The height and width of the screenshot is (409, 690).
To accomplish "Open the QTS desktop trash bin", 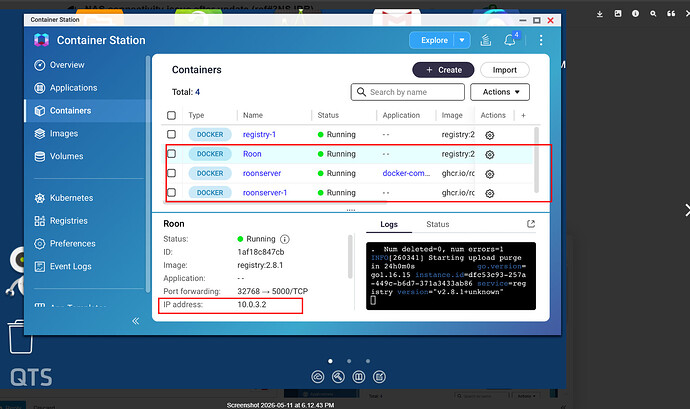I will pos(20,336).
